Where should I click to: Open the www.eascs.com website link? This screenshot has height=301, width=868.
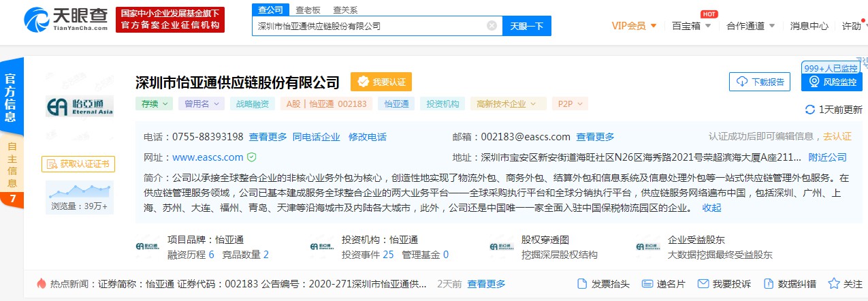[x=208, y=157]
